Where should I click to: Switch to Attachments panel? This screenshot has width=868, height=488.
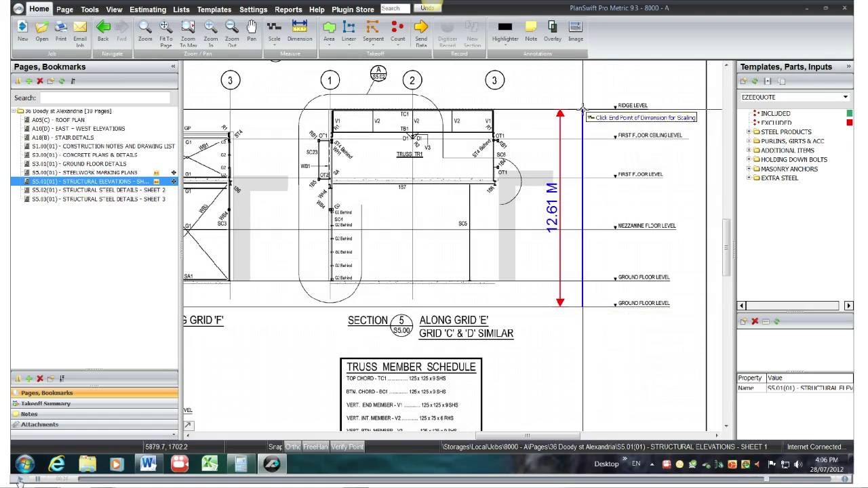(x=94, y=424)
